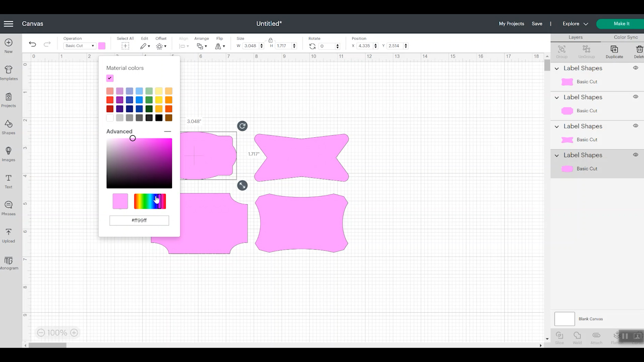Collapse the Advanced color section
This screenshot has width=644, height=362.
pos(168,131)
